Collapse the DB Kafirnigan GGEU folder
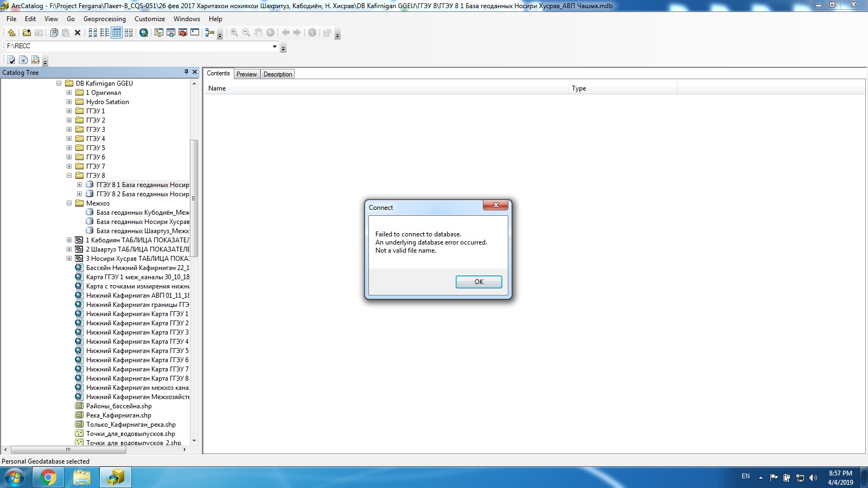 (59, 84)
